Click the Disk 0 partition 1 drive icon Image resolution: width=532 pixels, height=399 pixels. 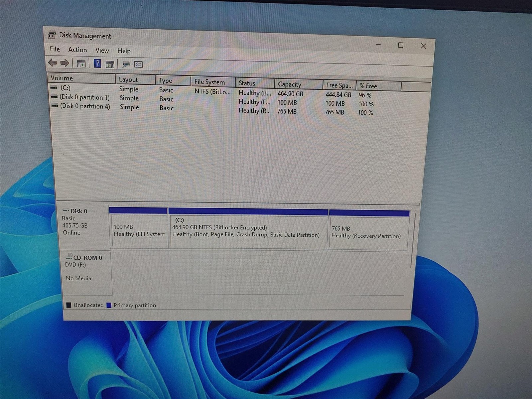[54, 96]
